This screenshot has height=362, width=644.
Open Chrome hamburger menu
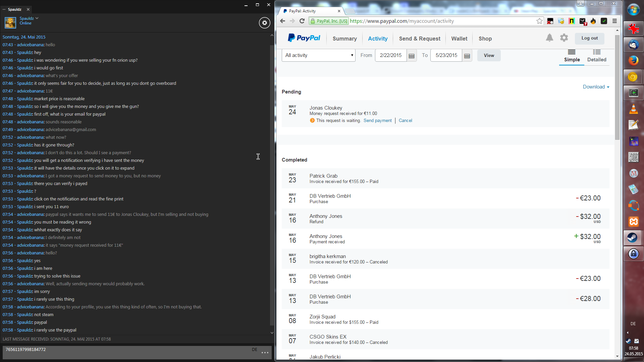coord(614,21)
